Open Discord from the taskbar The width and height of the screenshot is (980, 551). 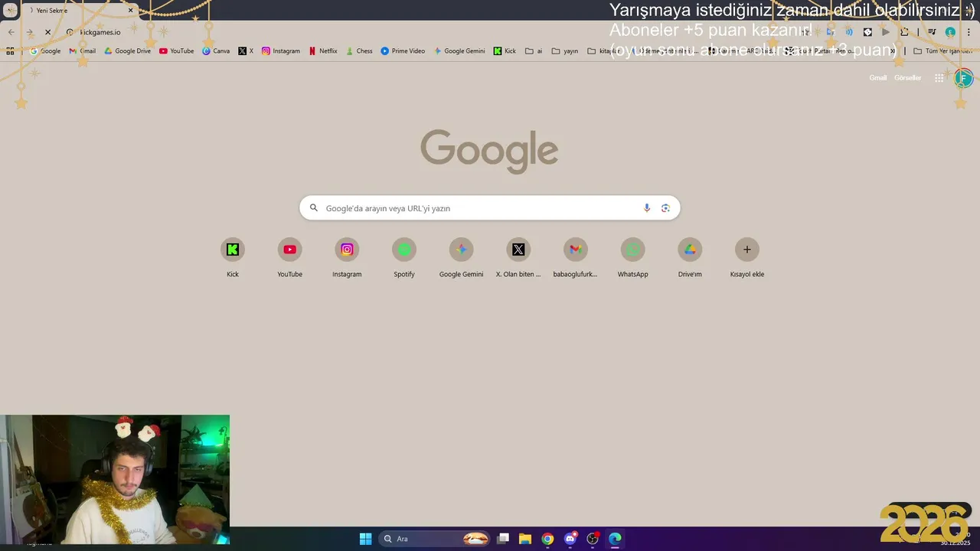pyautogui.click(x=570, y=539)
